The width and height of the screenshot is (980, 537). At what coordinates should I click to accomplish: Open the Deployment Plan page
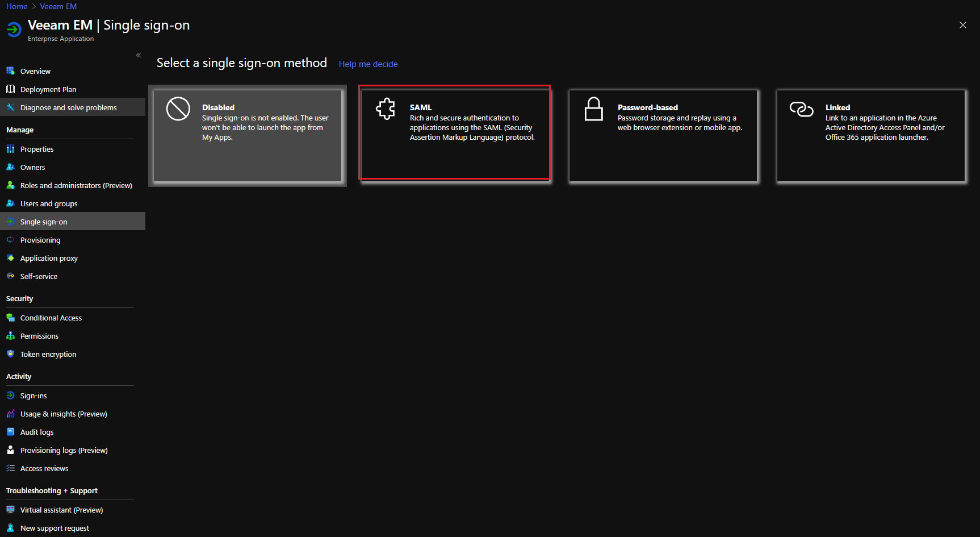pos(73,89)
